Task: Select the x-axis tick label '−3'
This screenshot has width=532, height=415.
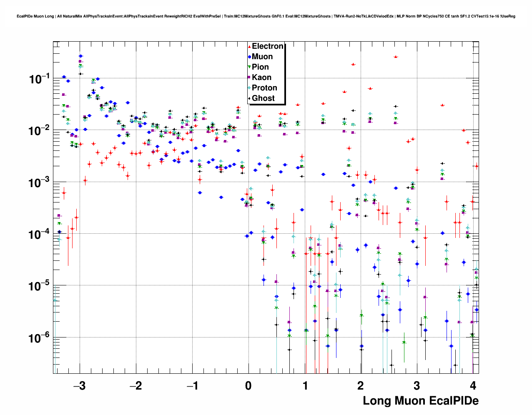Action: coord(79,386)
